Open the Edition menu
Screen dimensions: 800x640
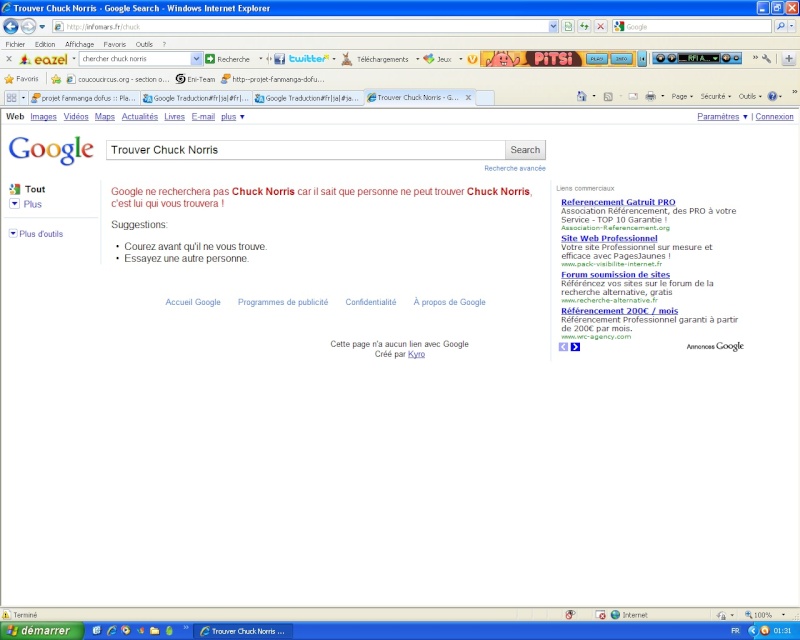(45, 44)
